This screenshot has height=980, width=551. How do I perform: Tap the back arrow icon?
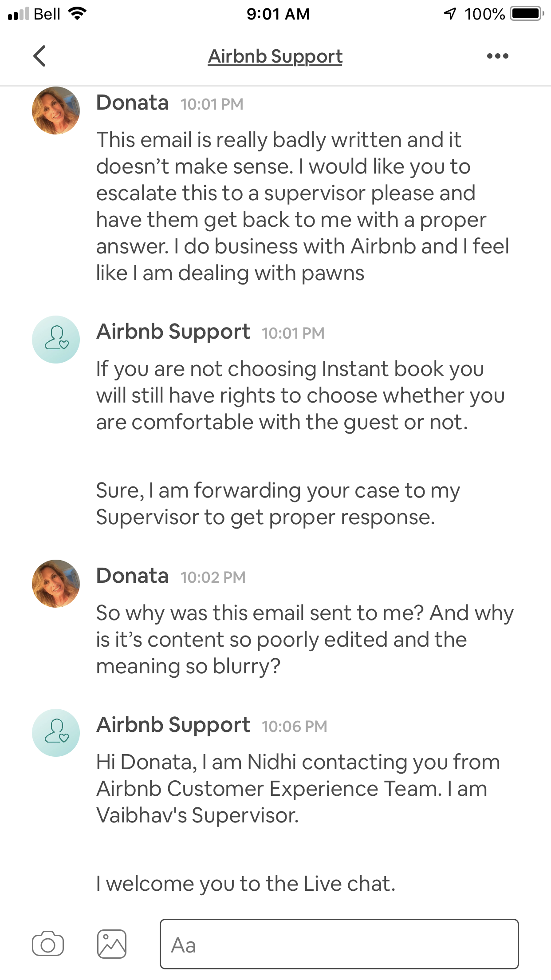[39, 56]
